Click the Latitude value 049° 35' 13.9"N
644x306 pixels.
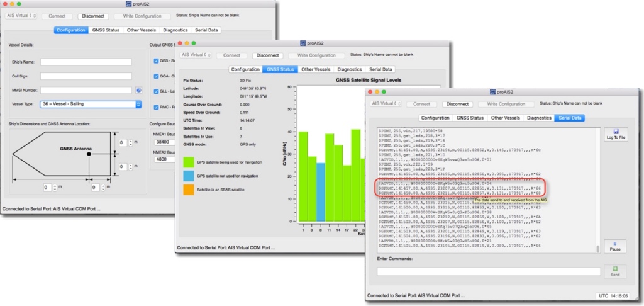point(253,88)
